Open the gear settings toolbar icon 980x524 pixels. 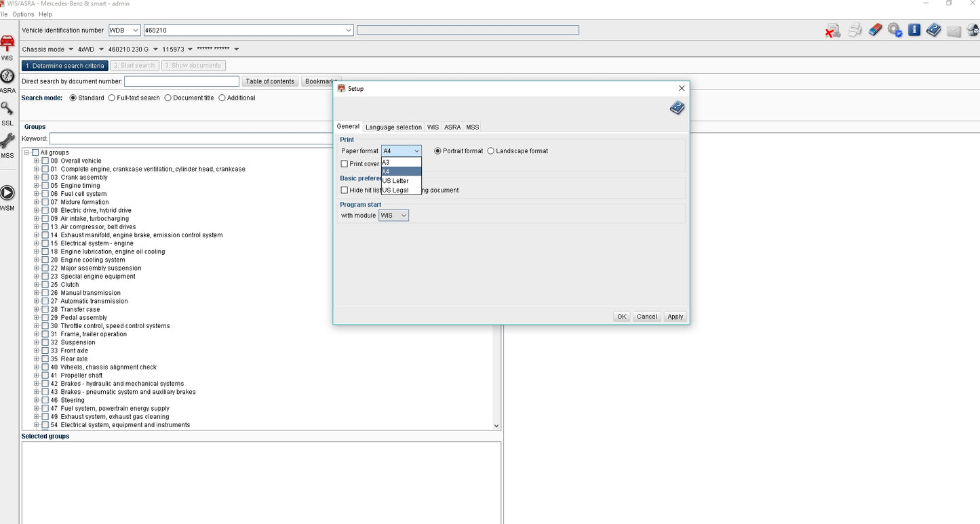[x=895, y=31]
